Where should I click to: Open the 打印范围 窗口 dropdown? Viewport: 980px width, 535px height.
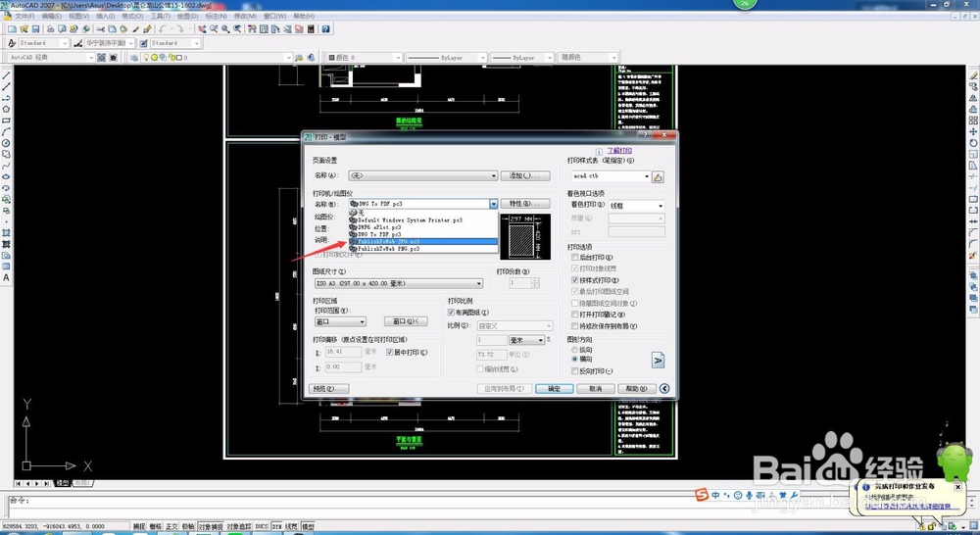(341, 321)
